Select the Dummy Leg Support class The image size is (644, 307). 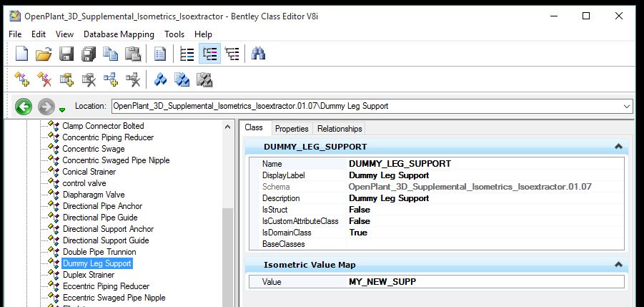click(x=97, y=263)
